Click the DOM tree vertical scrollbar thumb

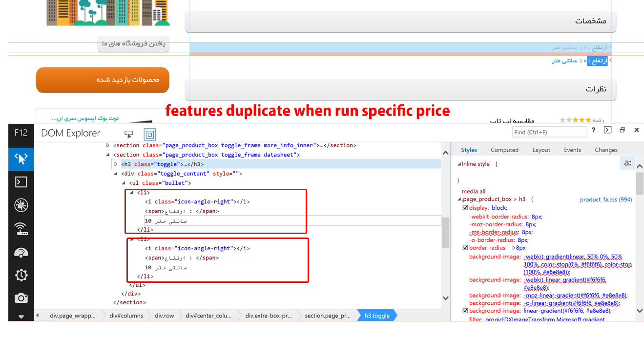click(445, 233)
